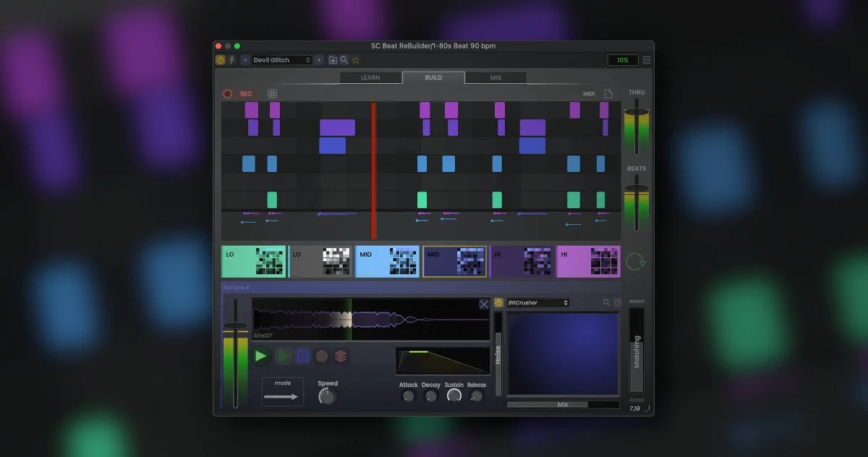This screenshot has width=868, height=457.
Task: Click the square icon beside effect search
Action: [x=617, y=302]
